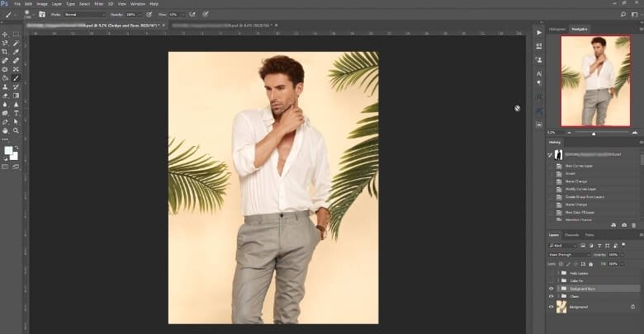Open the layer filter Kind dropdown
Image resolution: width=644 pixels, height=334 pixels.
[x=563, y=246]
